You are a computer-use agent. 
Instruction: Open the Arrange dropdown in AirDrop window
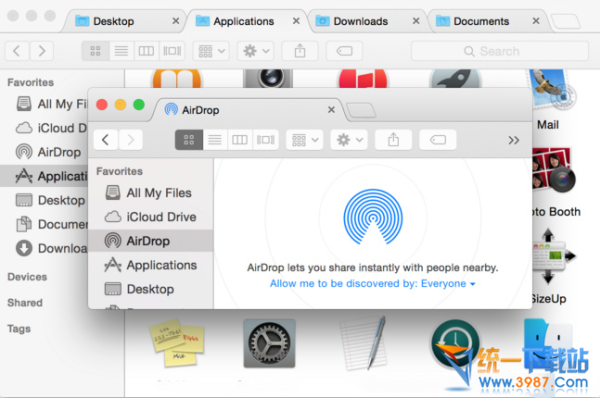click(x=305, y=140)
